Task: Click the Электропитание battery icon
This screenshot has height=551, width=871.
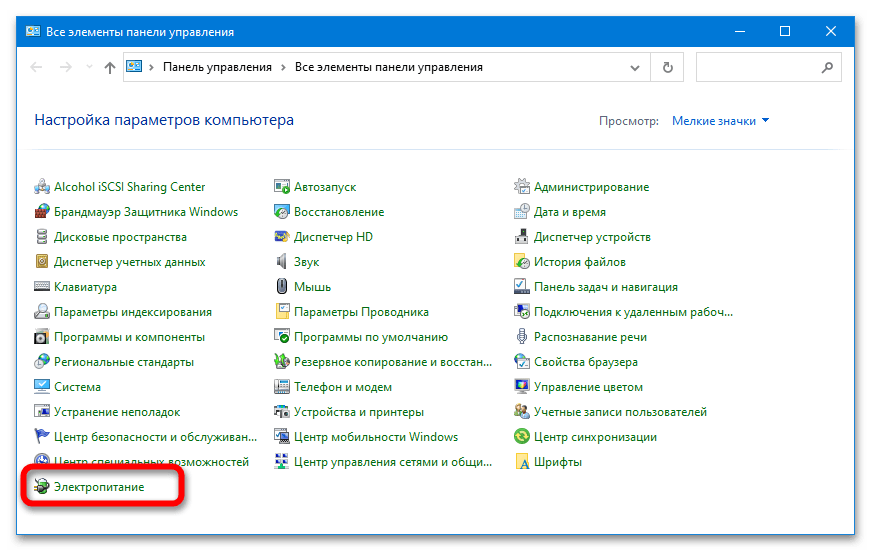Action: click(42, 487)
